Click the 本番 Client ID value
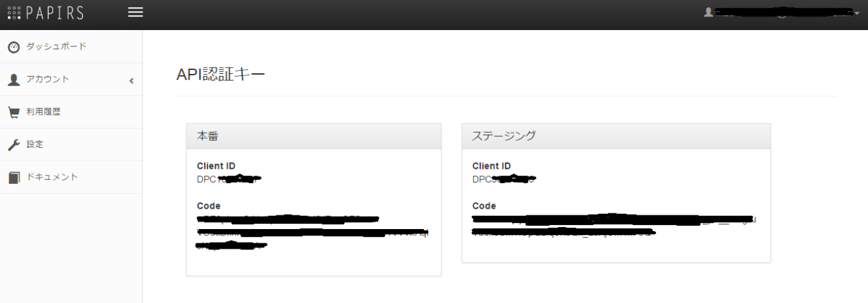Image resolution: width=868 pixels, height=303 pixels. [x=229, y=179]
